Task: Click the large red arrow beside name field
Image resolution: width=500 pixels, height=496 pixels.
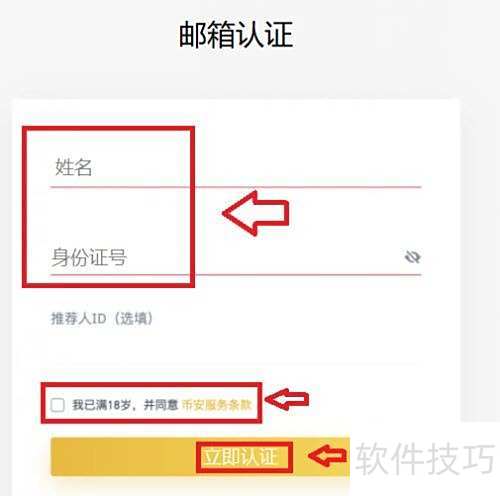Action: (x=255, y=213)
